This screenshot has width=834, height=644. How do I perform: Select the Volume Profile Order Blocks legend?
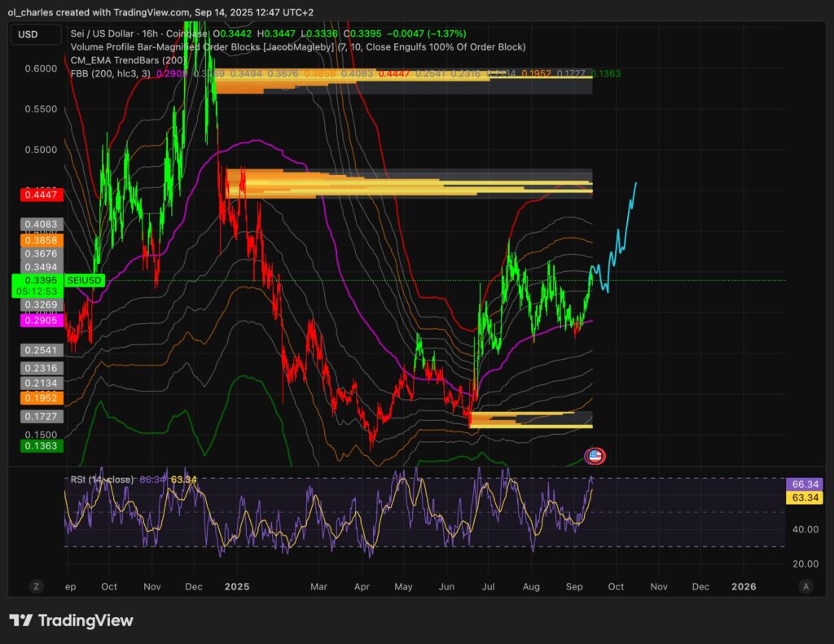298,47
